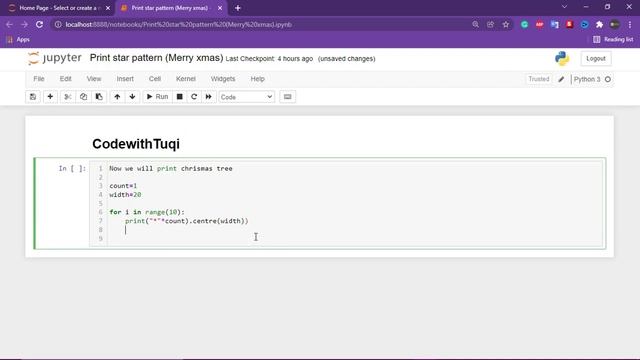Click the kernel idle circle indicator
Image resolution: width=640 pixels, height=360 pixels.
pos(608,79)
